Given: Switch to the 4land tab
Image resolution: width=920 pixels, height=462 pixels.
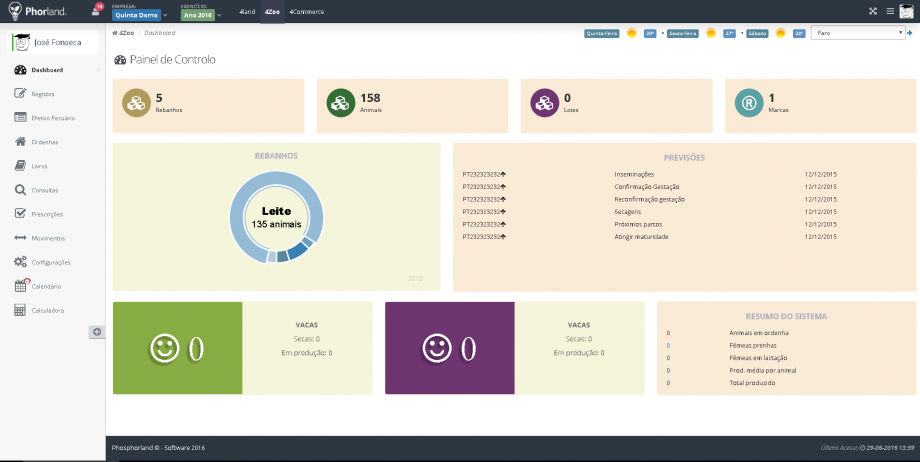Looking at the screenshot, I should pyautogui.click(x=247, y=12).
